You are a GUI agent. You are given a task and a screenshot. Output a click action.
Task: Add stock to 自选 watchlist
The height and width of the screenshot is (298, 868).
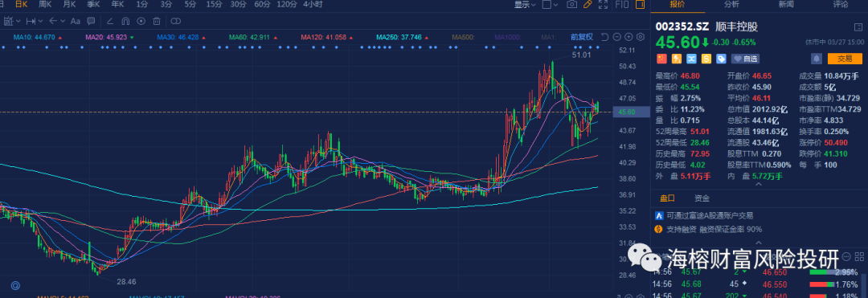point(745,59)
